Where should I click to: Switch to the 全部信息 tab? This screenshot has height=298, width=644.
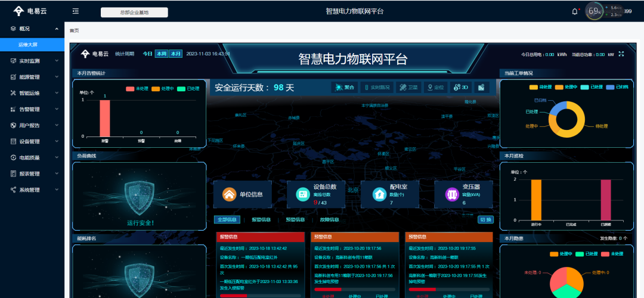[x=227, y=219]
